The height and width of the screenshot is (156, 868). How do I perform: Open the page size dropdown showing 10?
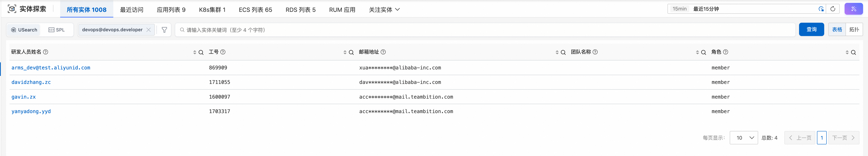point(743,138)
